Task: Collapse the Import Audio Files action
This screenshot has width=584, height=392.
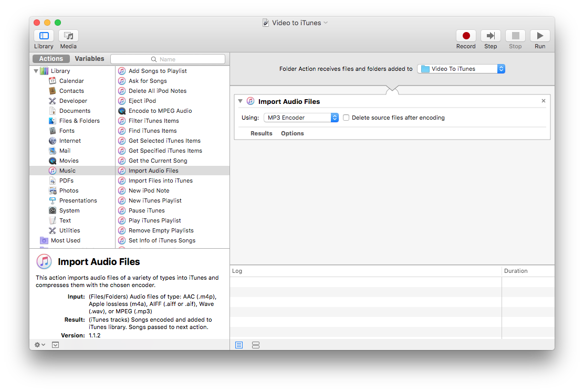Action: pyautogui.click(x=240, y=101)
